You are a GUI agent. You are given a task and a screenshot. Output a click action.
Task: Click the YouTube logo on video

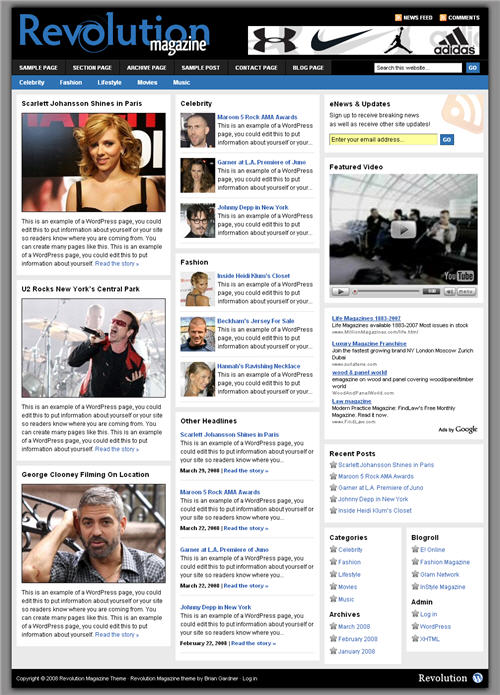(459, 276)
